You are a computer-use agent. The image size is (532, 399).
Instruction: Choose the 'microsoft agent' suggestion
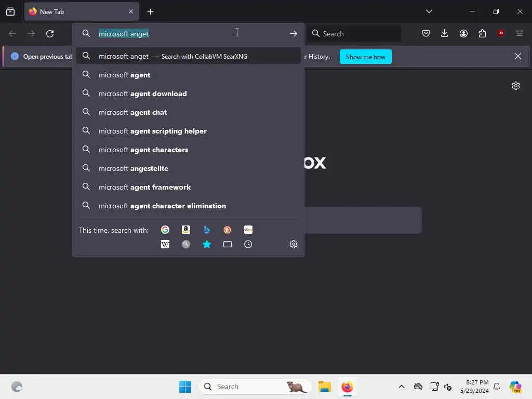tap(188, 75)
